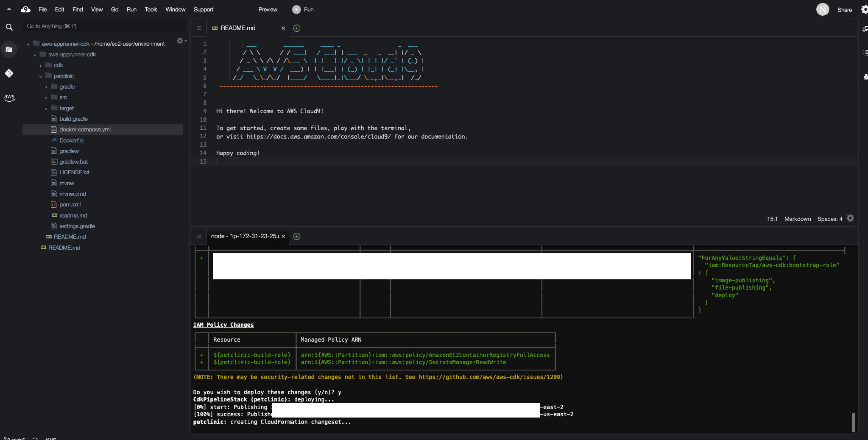
Task: Select the Dockerfile file icon
Action: tap(54, 140)
